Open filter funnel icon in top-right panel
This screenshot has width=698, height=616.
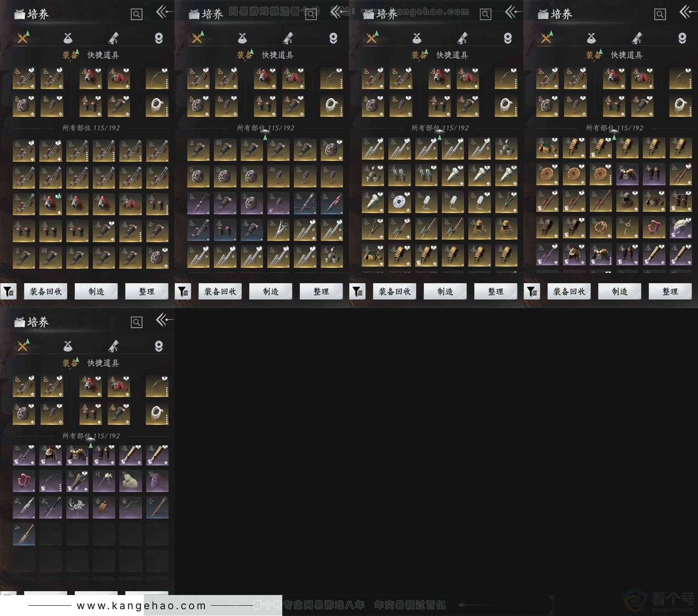click(532, 292)
